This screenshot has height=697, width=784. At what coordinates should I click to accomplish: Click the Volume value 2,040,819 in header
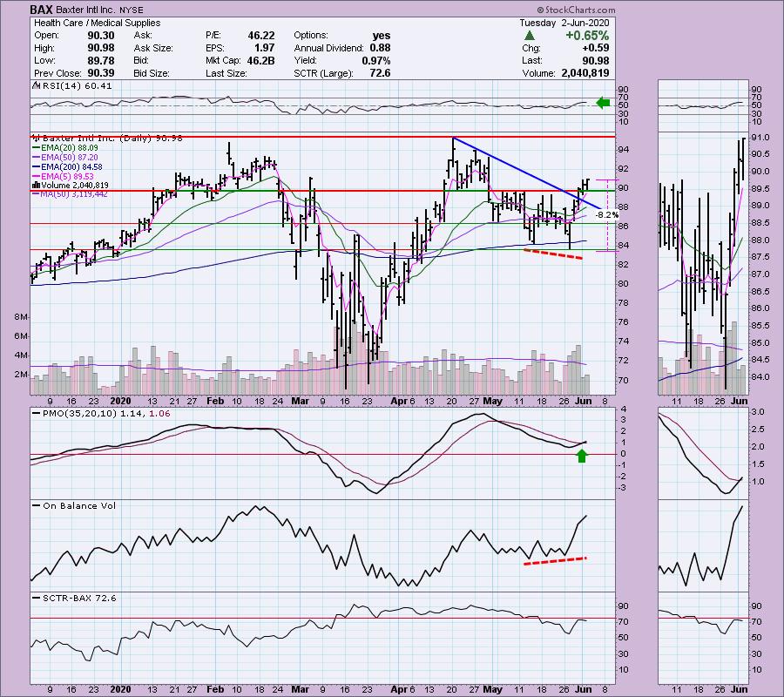point(585,73)
